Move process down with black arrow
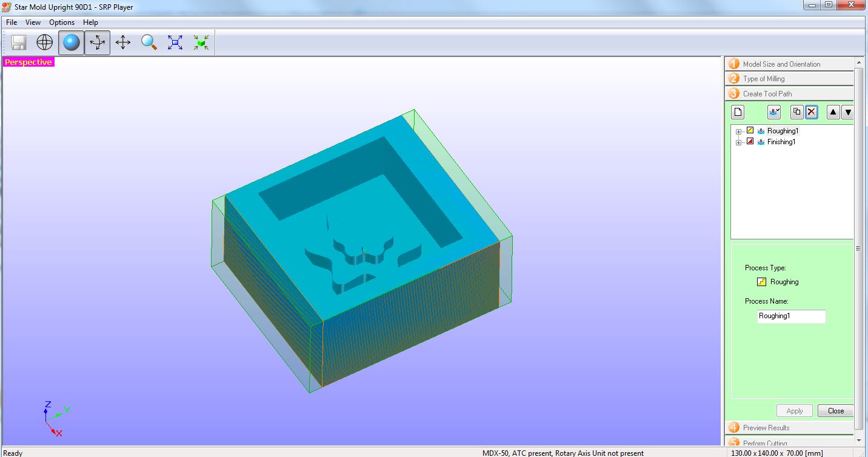868x457 pixels. 848,112
